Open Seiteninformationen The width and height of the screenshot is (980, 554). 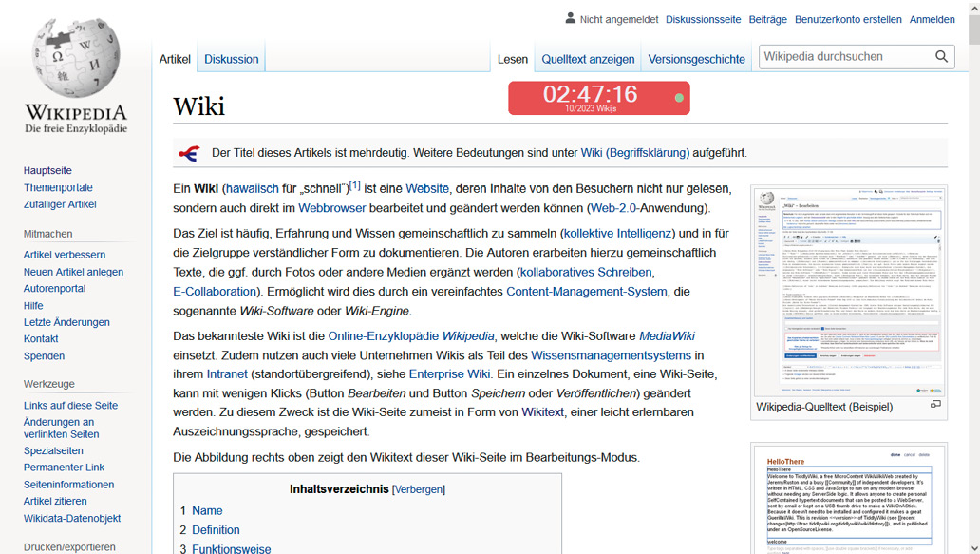(x=68, y=485)
